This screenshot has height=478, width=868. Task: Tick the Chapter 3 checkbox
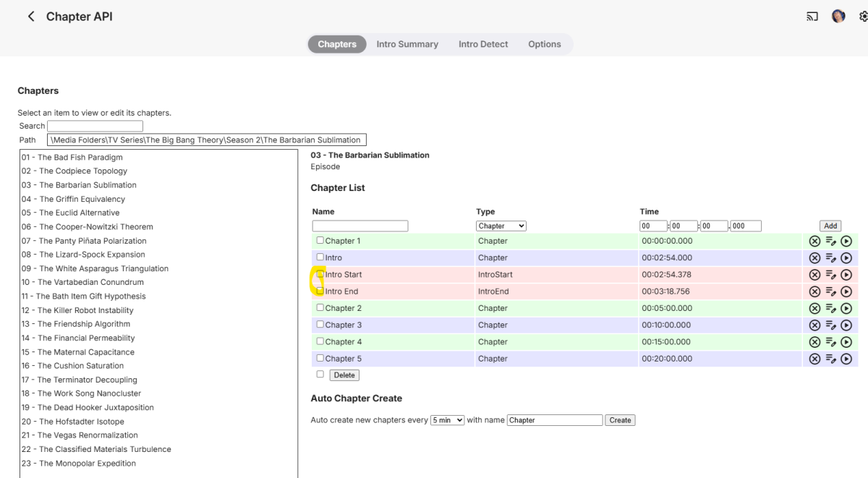[320, 325]
